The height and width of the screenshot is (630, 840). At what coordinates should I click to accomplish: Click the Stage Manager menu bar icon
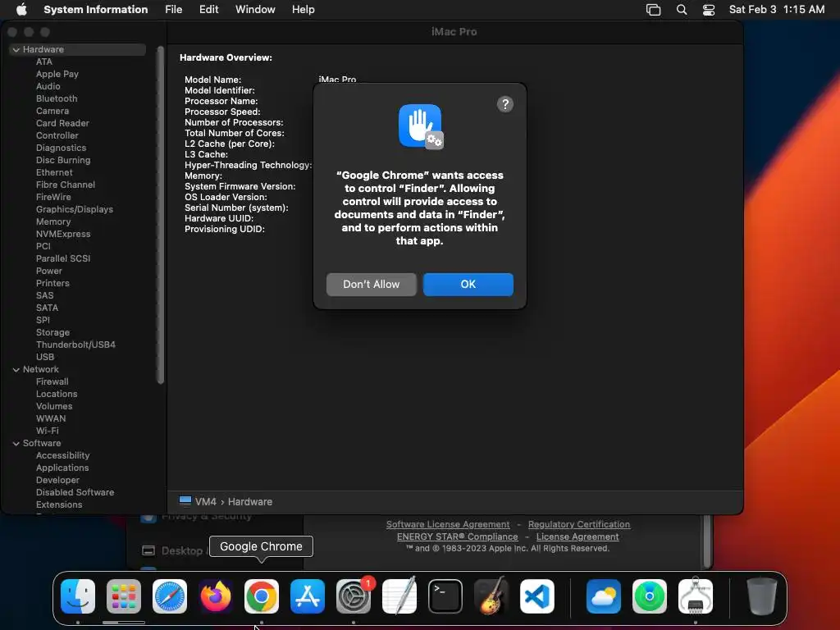[653, 9]
